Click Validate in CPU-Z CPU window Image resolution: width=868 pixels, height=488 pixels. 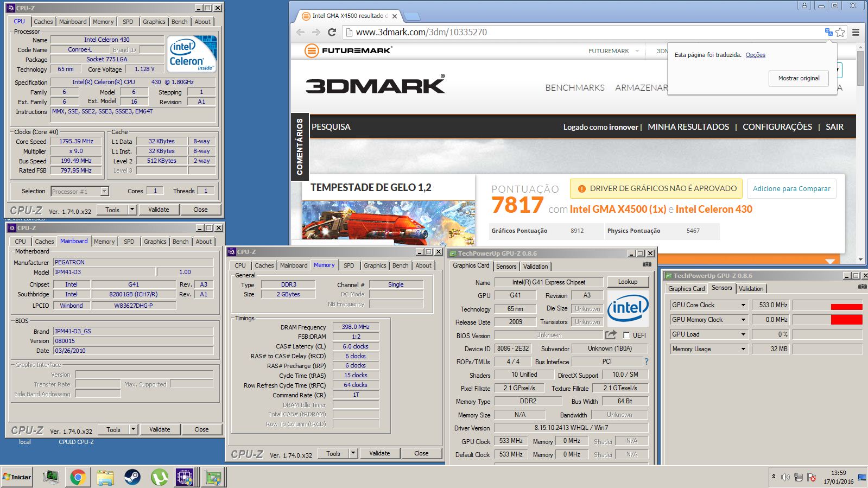coord(159,210)
